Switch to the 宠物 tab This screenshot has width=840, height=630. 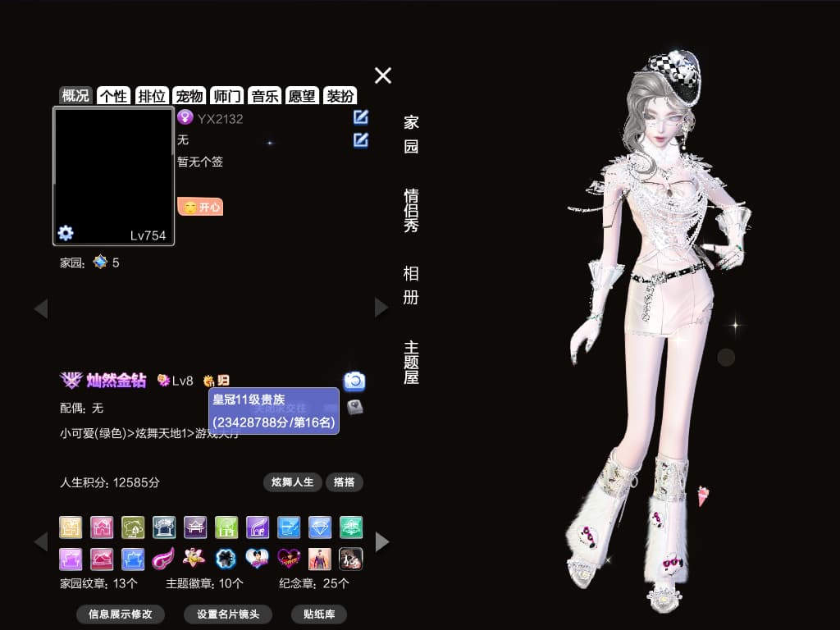tap(189, 95)
